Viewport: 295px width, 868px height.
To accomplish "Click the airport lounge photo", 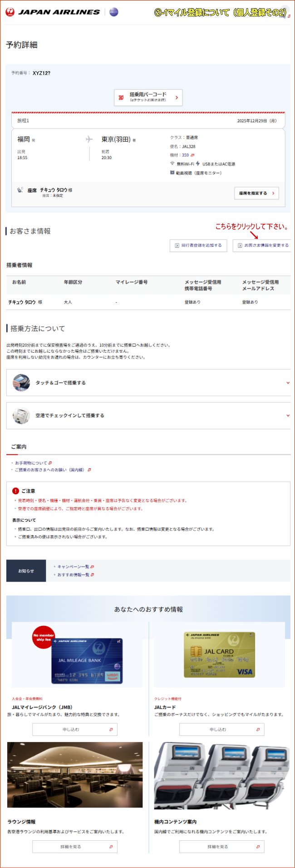I will [x=75, y=775].
